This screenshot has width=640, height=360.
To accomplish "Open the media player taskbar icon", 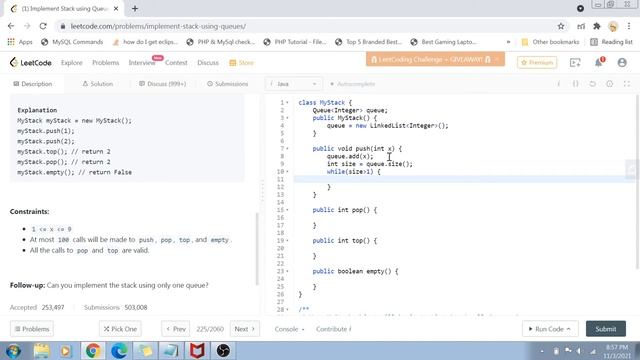I will point(65,351).
